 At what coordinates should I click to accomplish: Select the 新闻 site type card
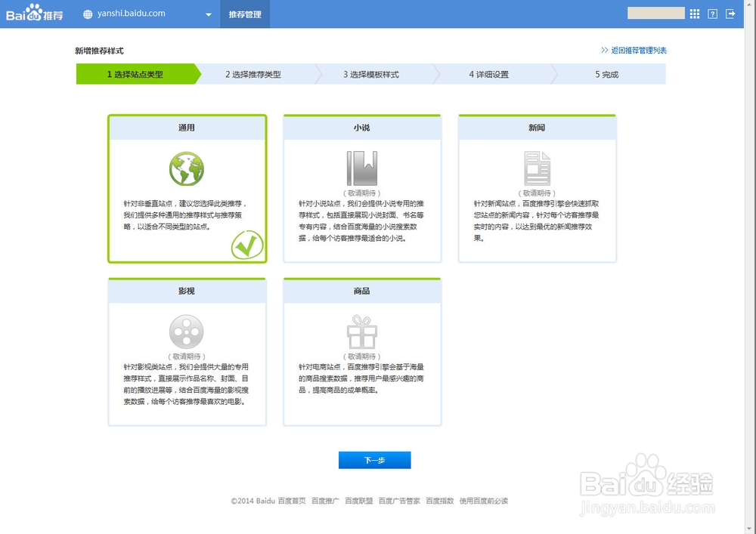click(x=538, y=189)
